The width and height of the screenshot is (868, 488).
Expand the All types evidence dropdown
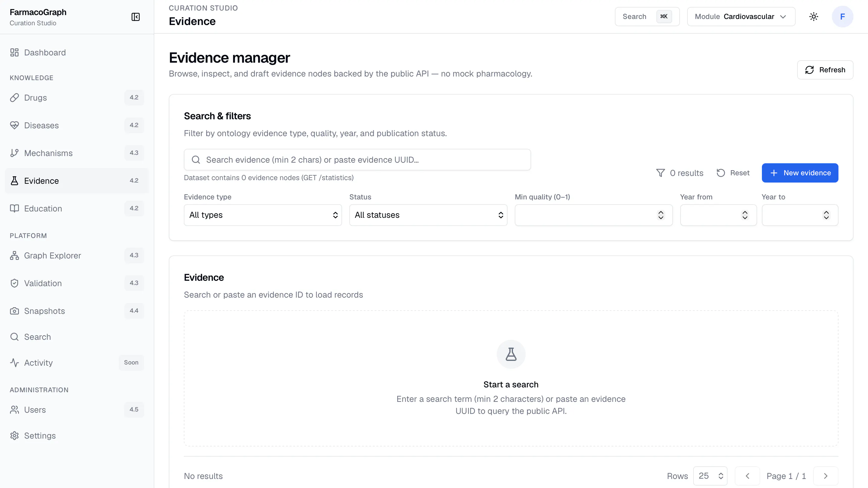click(263, 215)
